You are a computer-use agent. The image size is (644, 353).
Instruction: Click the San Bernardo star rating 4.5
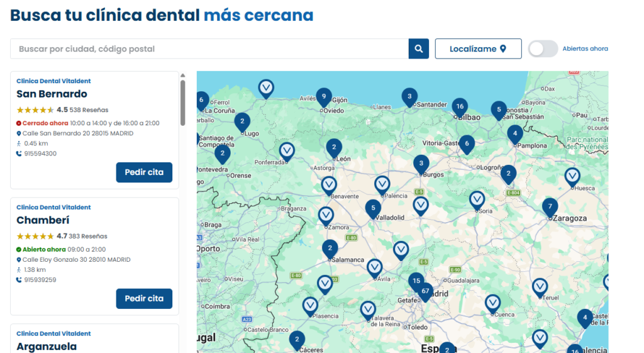coord(35,109)
